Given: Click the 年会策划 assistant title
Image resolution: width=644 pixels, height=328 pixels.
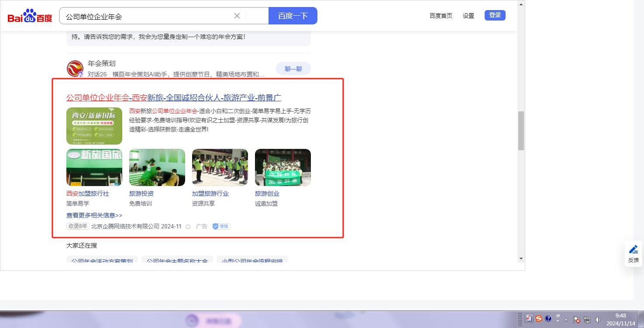Looking at the screenshot, I should [x=102, y=63].
